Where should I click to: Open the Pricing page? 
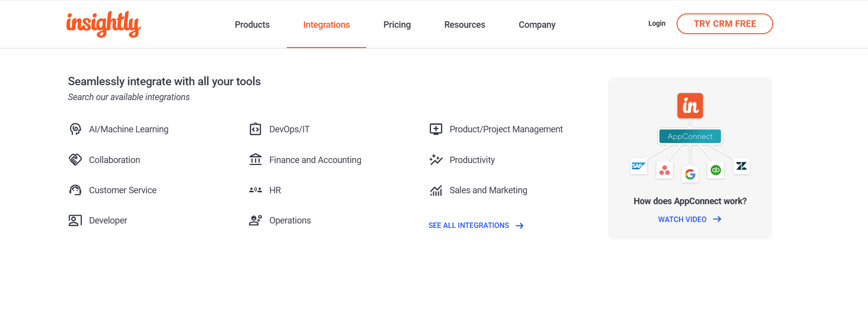coord(397,25)
